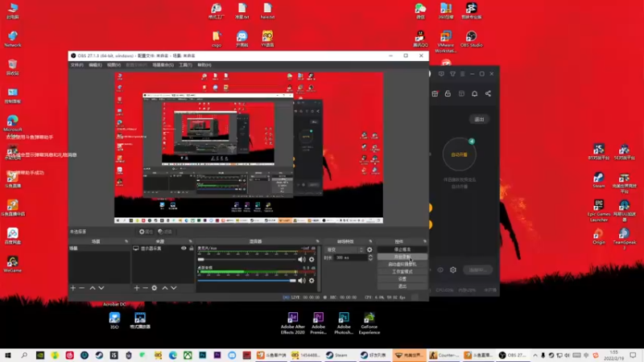
Task: Click the source Filters button above the docks
Action: (x=165, y=232)
